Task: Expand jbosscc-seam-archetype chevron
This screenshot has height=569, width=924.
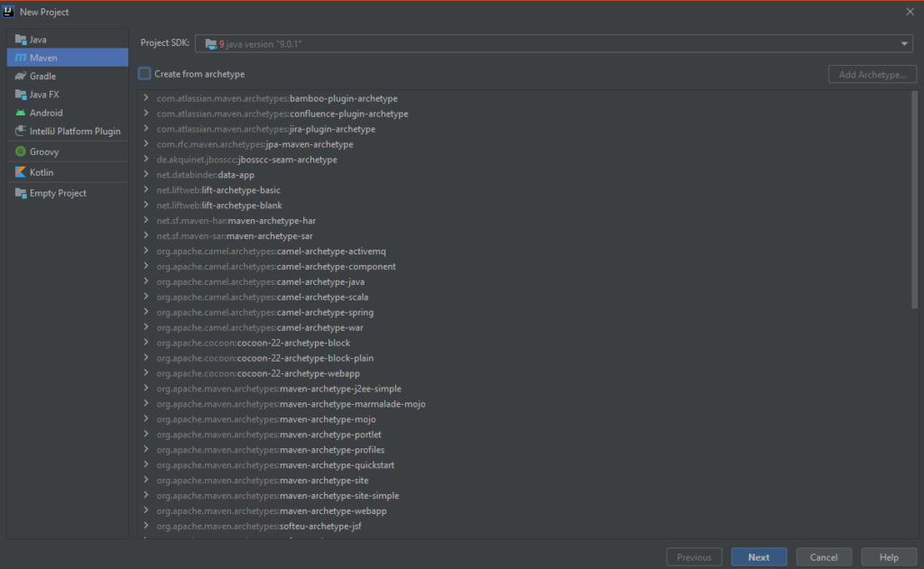Action: (x=146, y=159)
